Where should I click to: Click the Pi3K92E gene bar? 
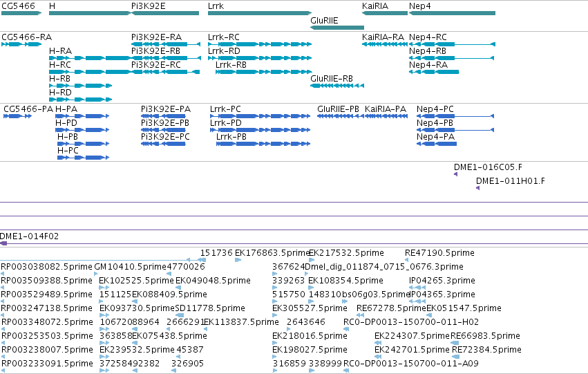165,13
